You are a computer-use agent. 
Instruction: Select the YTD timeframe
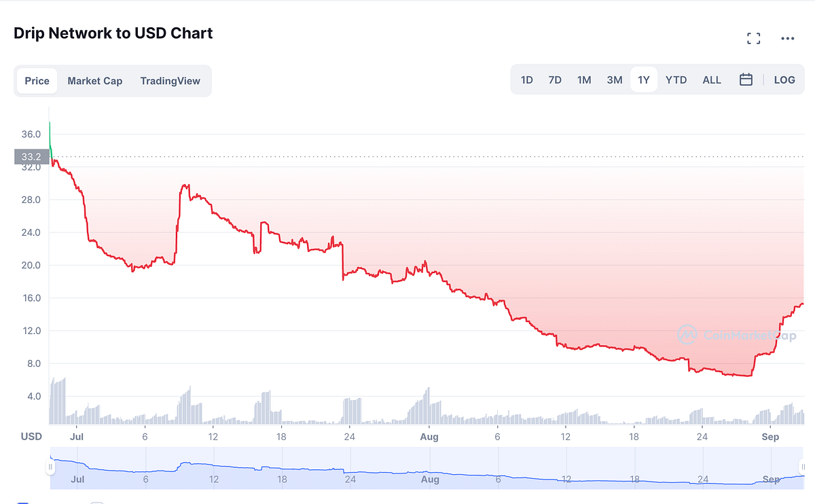pyautogui.click(x=676, y=79)
